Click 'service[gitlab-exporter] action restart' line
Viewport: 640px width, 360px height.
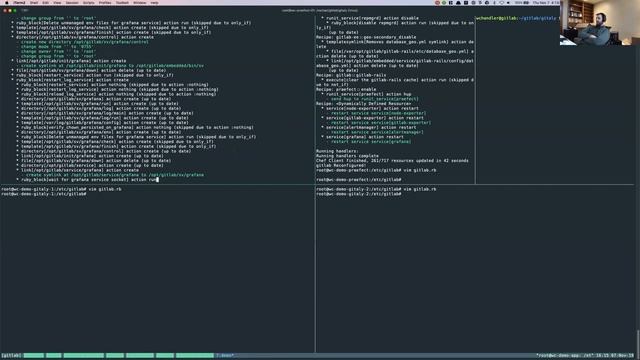[x=374, y=118]
